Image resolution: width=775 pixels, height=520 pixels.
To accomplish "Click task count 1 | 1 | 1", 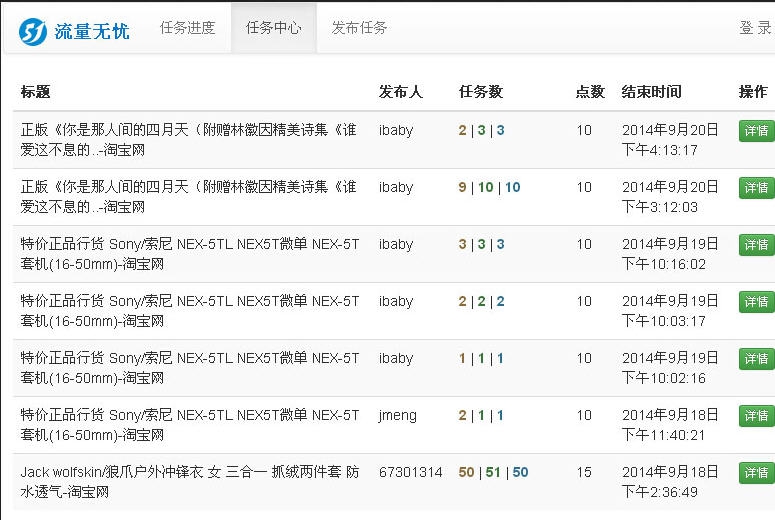I will 481,358.
